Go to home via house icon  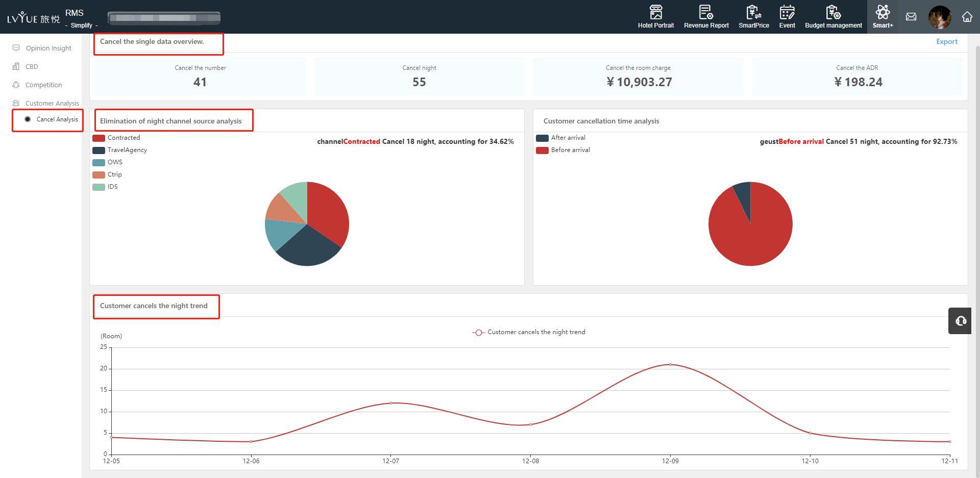click(967, 17)
